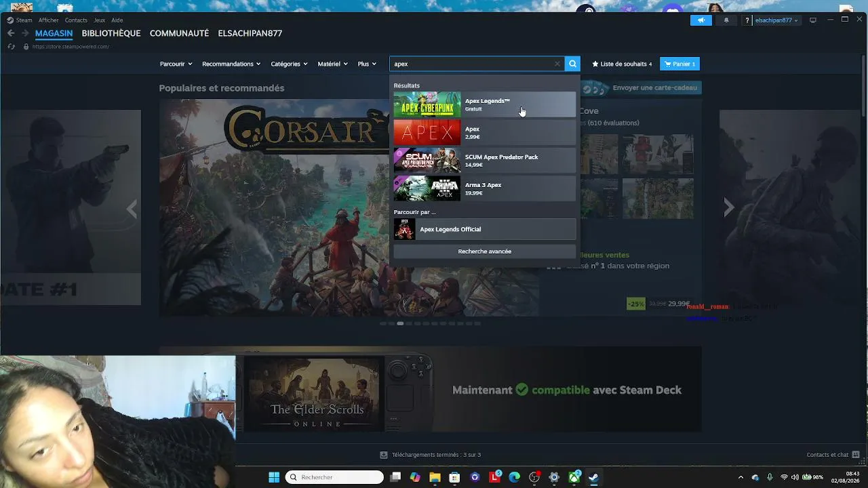Viewport: 868px width, 488px height.
Task: Click the forward navigation arrow in Steam
Action: coord(25,33)
